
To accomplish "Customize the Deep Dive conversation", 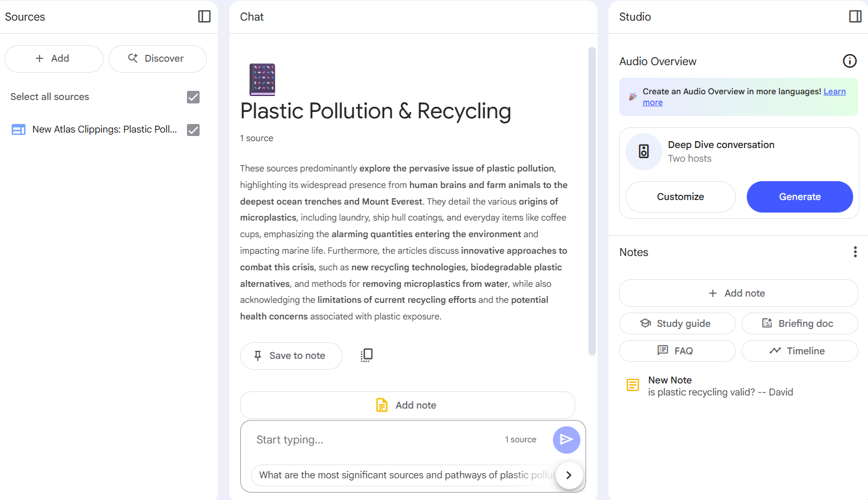I will pyautogui.click(x=680, y=197).
